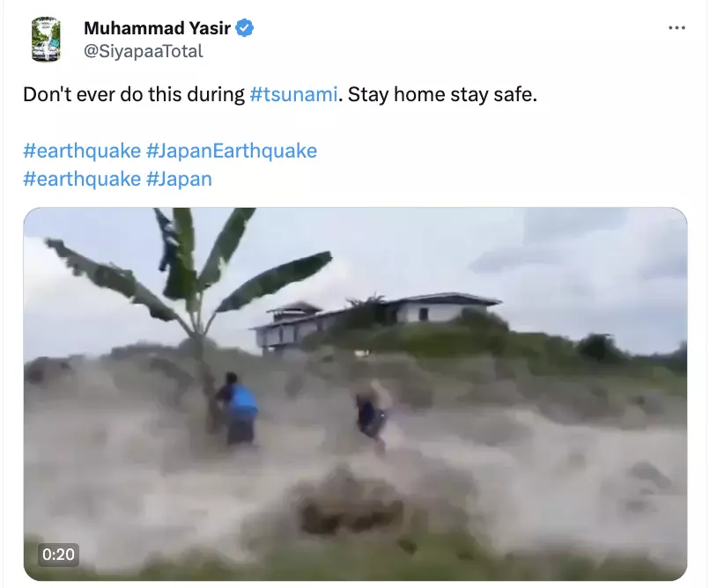Click the blue verified badge

pyautogui.click(x=245, y=28)
